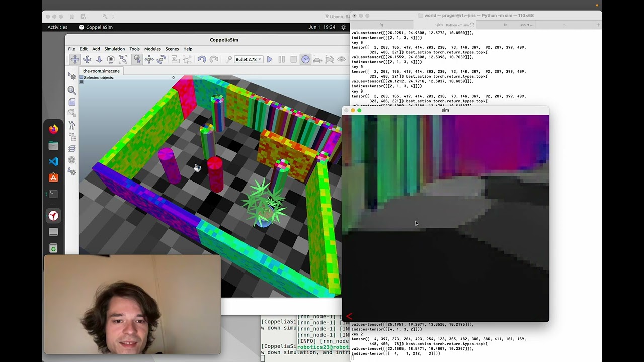Open the user settings sidebar icon

tap(72, 172)
